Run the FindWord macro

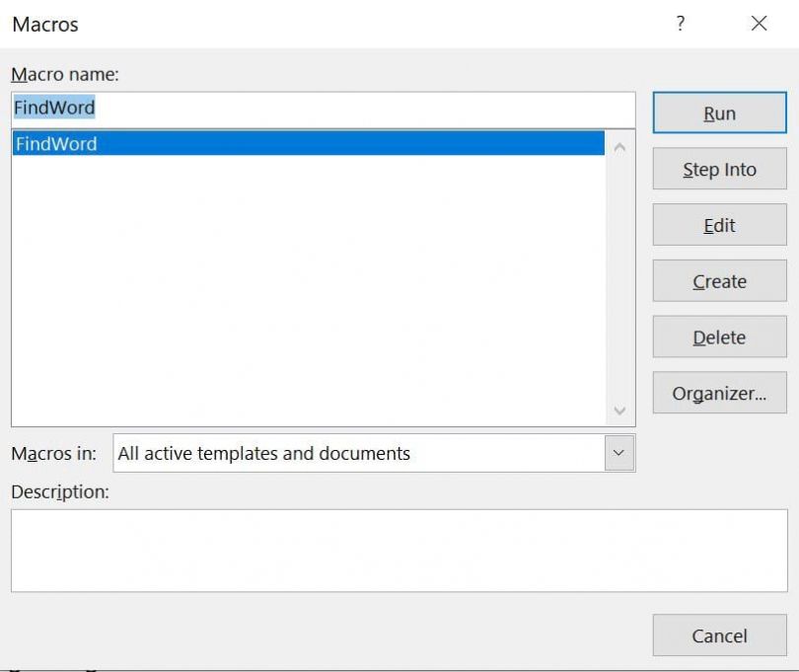(x=719, y=112)
